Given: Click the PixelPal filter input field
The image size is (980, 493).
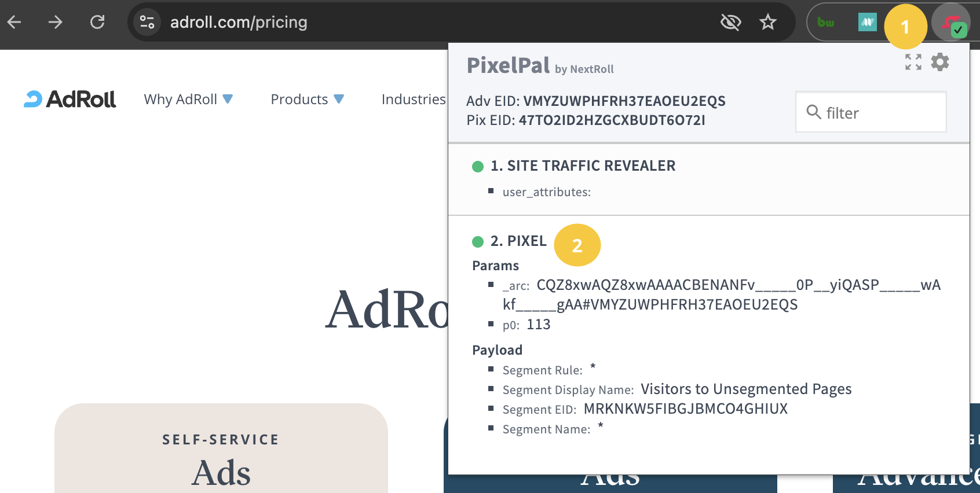Looking at the screenshot, I should (871, 112).
